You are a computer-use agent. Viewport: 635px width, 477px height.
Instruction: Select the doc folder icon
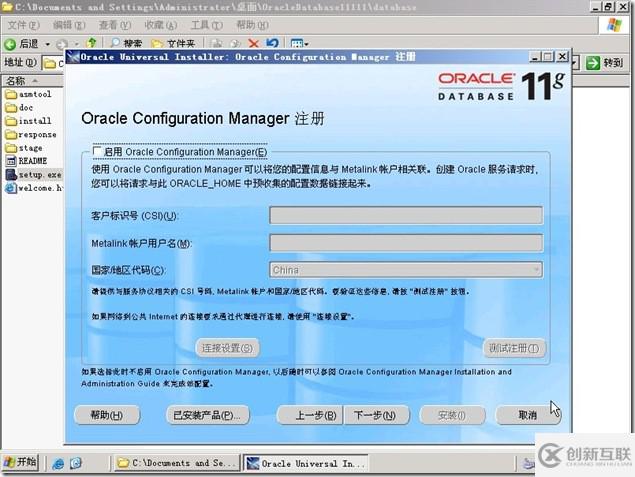[11, 108]
